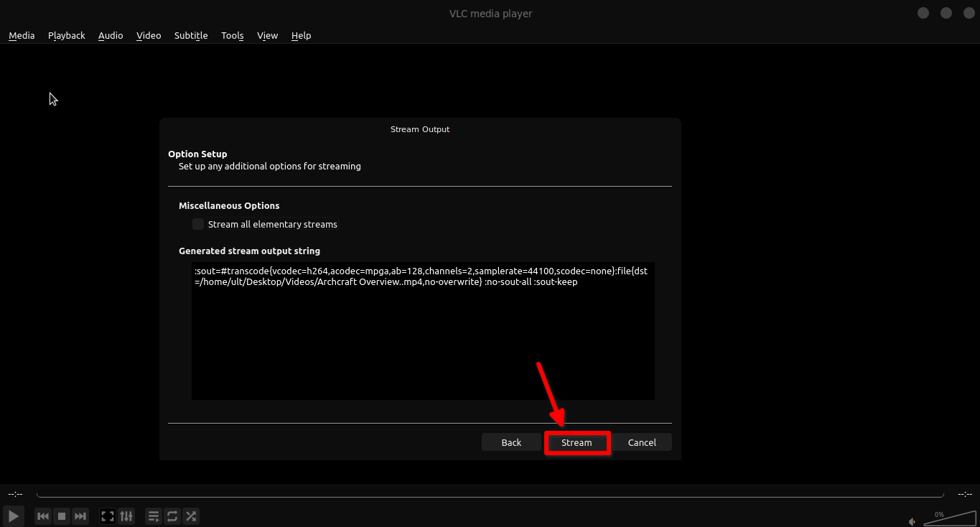
Task: Adjust the volume slider
Action: [946, 519]
